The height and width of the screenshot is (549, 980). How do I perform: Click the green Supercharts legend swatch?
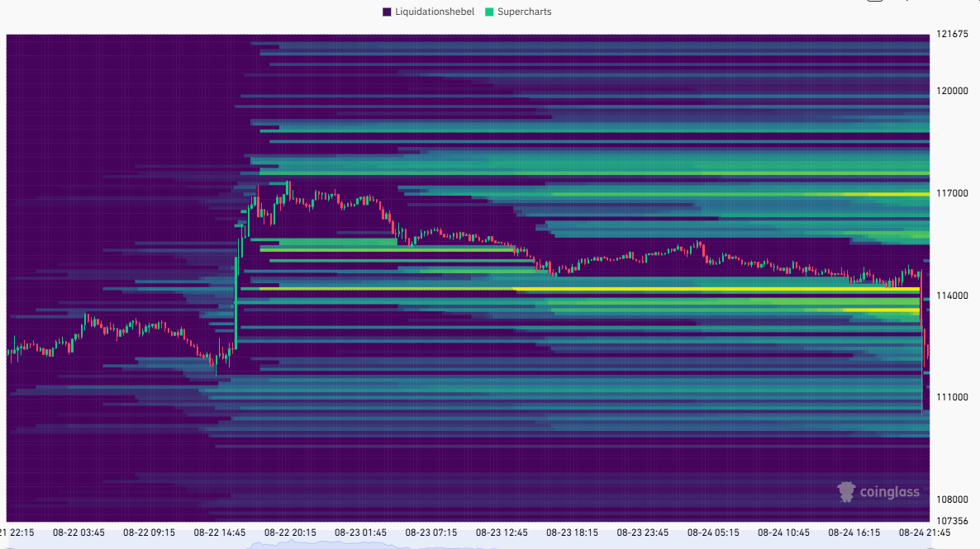[x=490, y=12]
